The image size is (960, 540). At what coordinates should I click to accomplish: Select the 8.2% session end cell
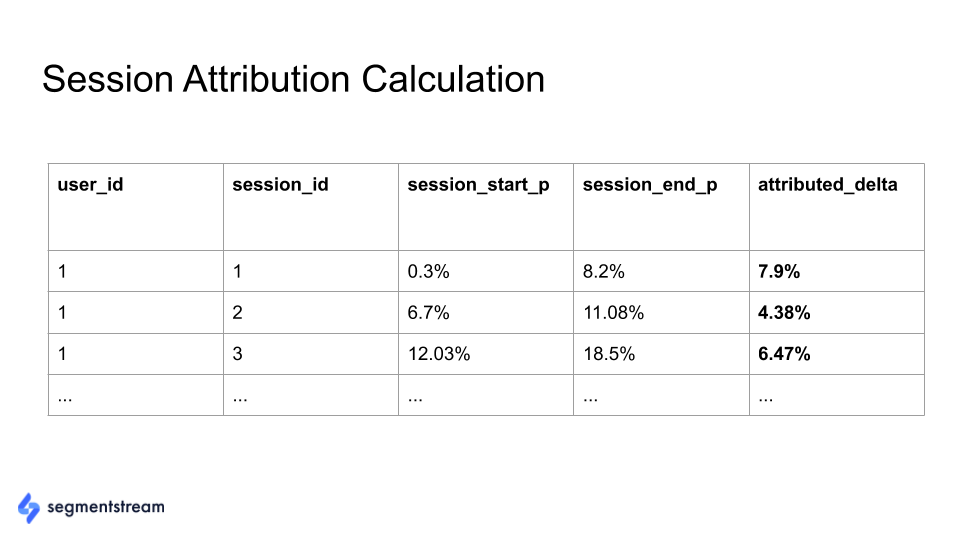click(x=661, y=271)
